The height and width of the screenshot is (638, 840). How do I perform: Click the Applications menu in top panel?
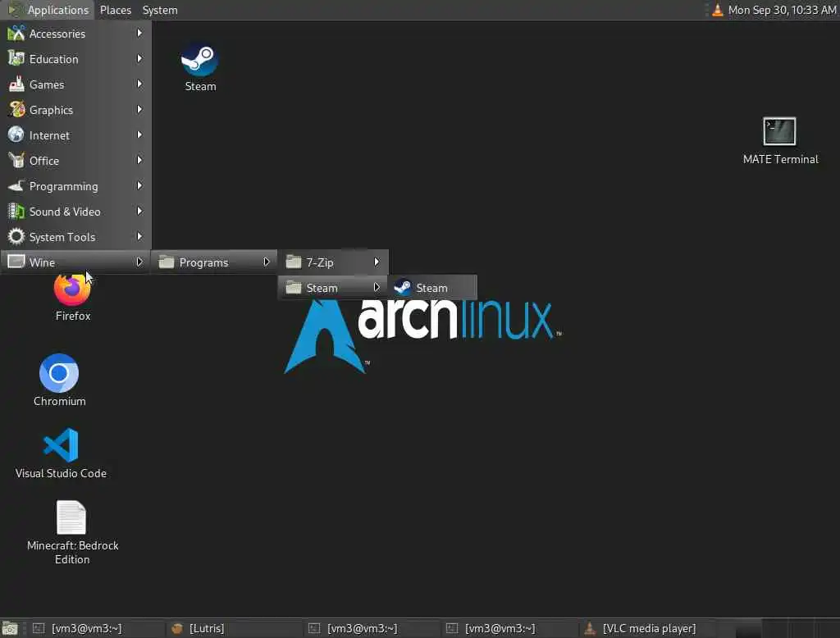48,10
